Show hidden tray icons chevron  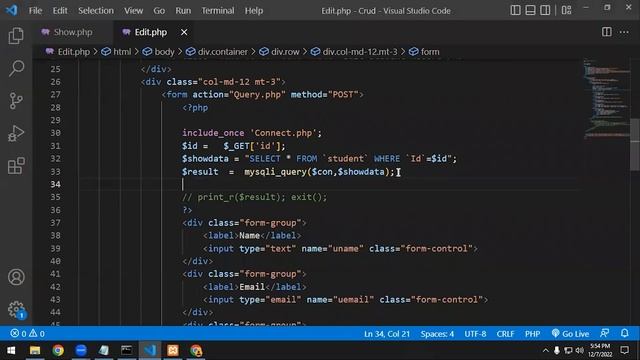click(x=545, y=350)
